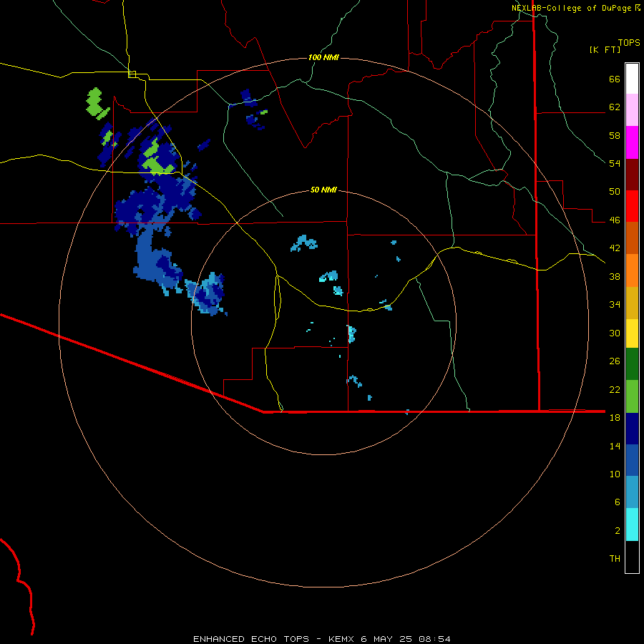Click the legend value "54"
This screenshot has width=644, height=644.
click(x=615, y=163)
